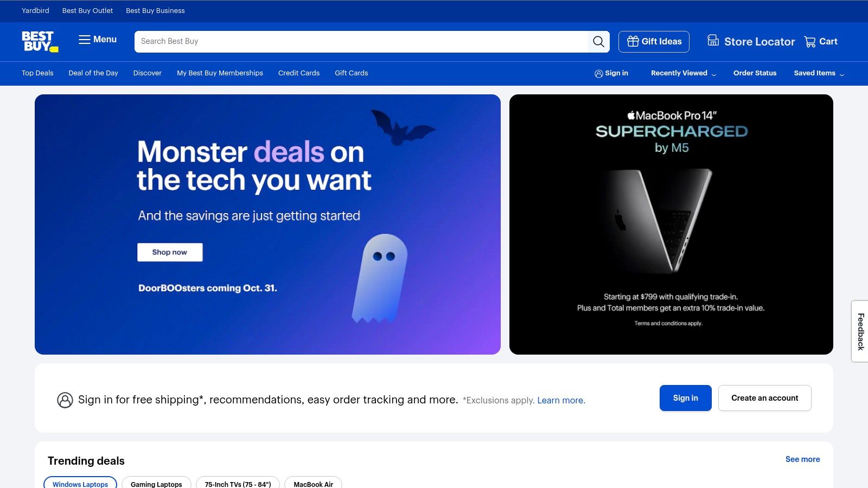Open the hamburger Menu icon
The image size is (868, 488).
pyautogui.click(x=84, y=40)
